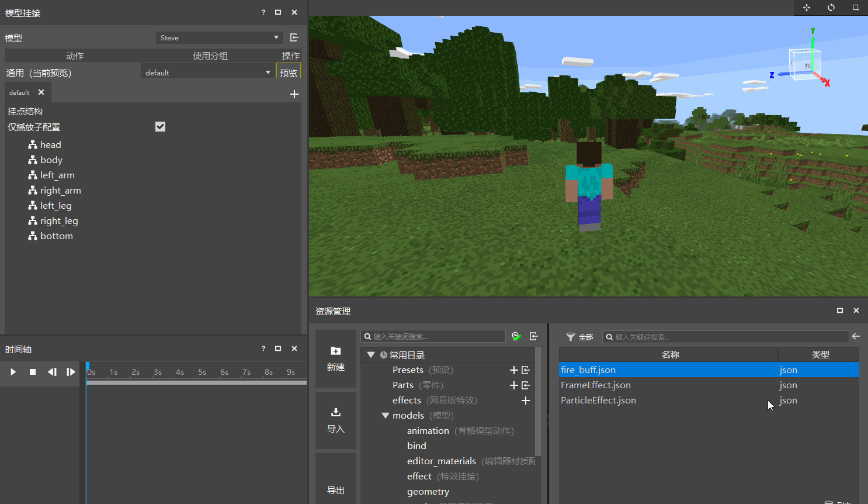This screenshot has height=504, width=868.
Task: Select the left_leg bone
Action: coord(56,205)
